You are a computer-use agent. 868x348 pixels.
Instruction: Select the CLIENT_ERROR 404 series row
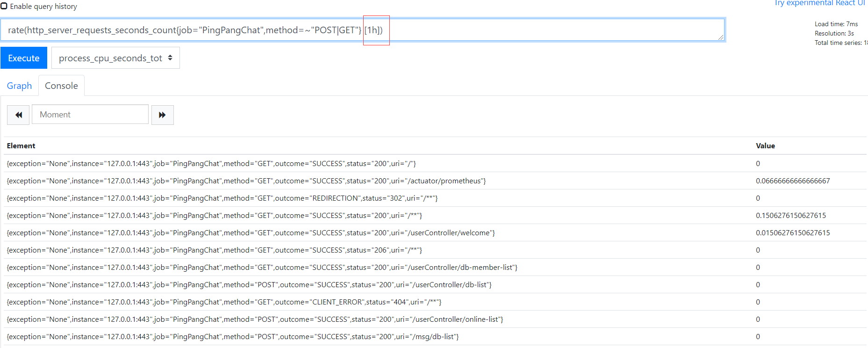[x=224, y=302]
